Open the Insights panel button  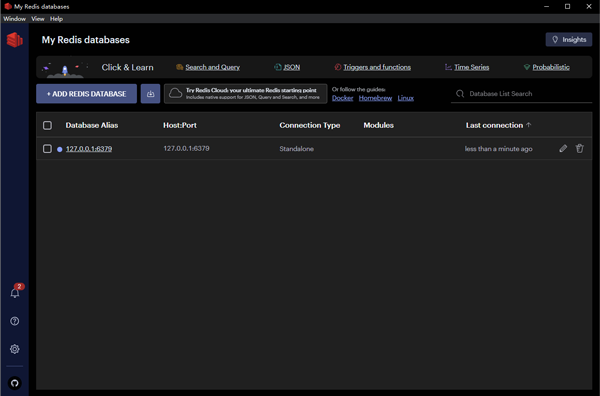coord(569,39)
